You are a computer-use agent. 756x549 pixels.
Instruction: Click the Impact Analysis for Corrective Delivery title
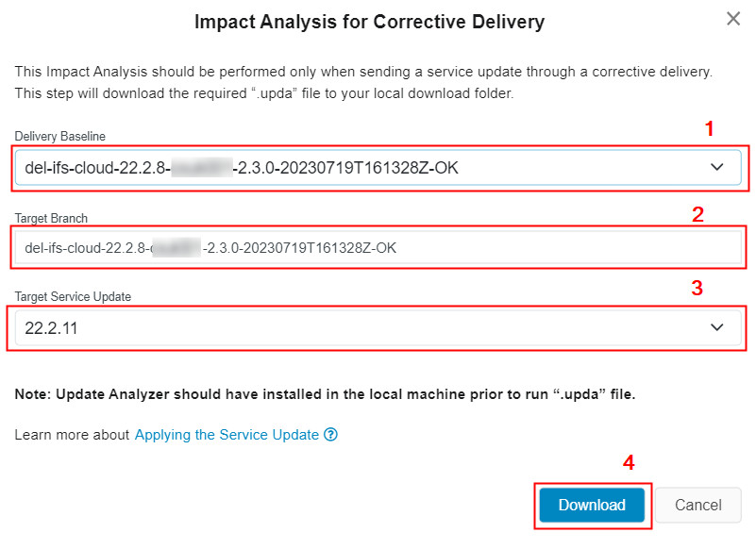[x=369, y=21]
